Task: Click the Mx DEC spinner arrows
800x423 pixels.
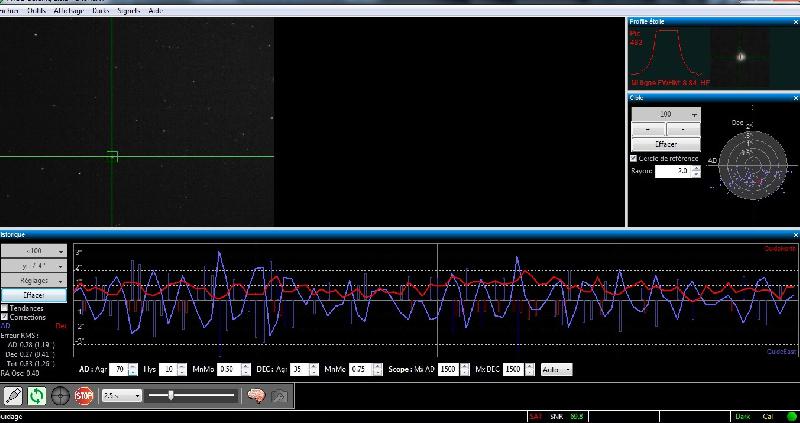Action: [x=530, y=369]
